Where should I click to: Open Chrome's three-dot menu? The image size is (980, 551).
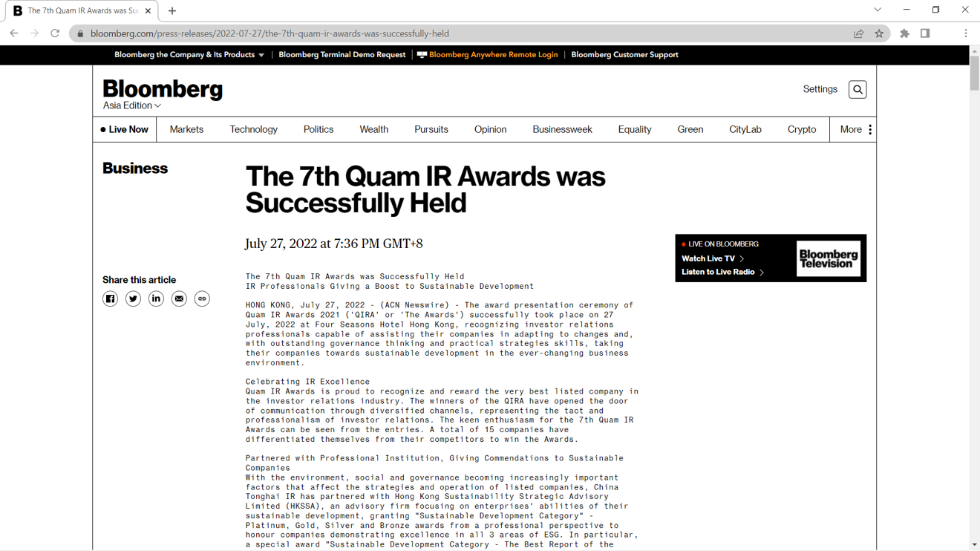pyautogui.click(x=966, y=33)
